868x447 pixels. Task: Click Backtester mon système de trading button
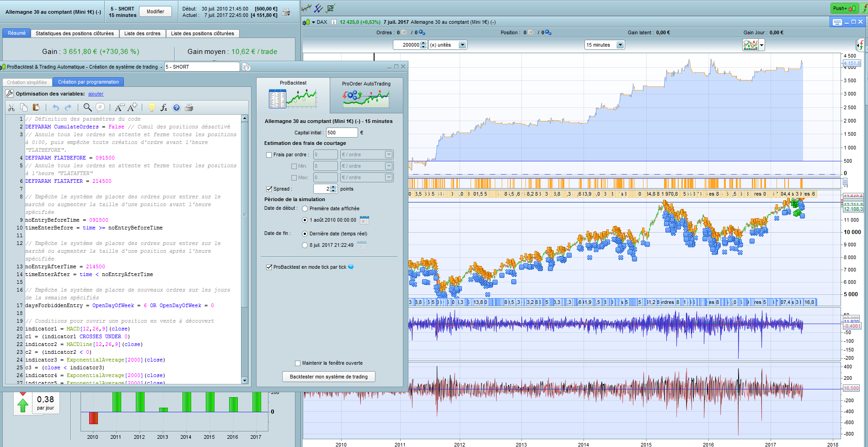(x=328, y=377)
